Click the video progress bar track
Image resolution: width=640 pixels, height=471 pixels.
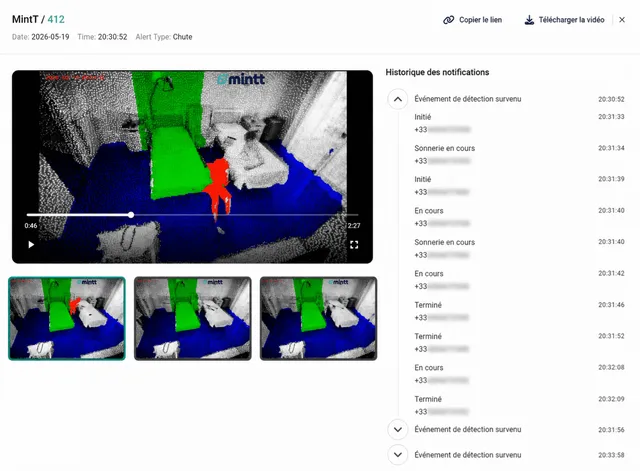(x=192, y=215)
